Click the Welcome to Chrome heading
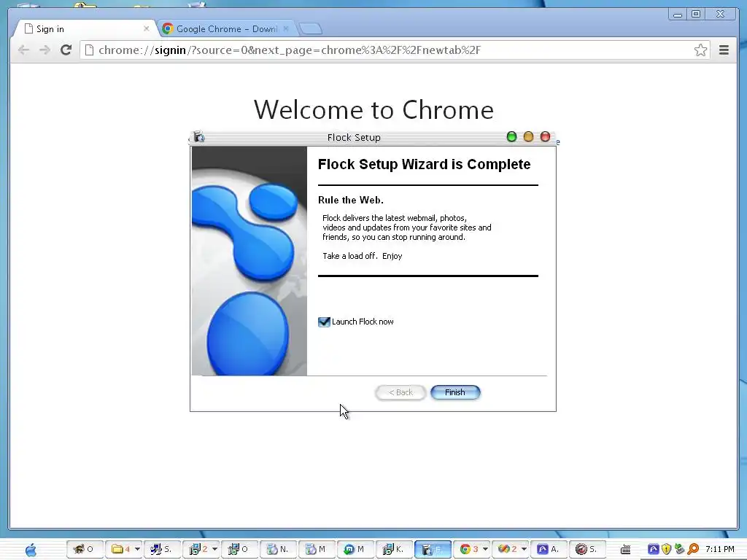 (373, 110)
